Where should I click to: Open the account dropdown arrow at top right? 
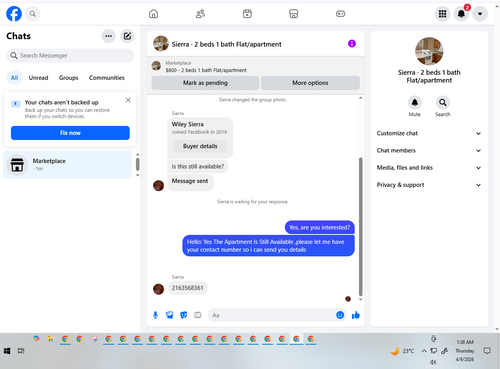coord(480,14)
